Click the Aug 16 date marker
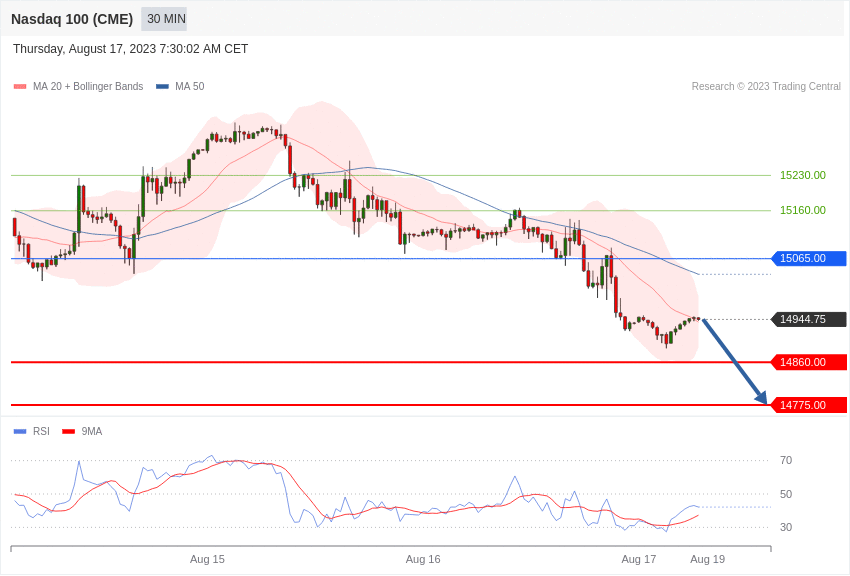Viewport: 850px width, 576px height. pyautogui.click(x=423, y=559)
